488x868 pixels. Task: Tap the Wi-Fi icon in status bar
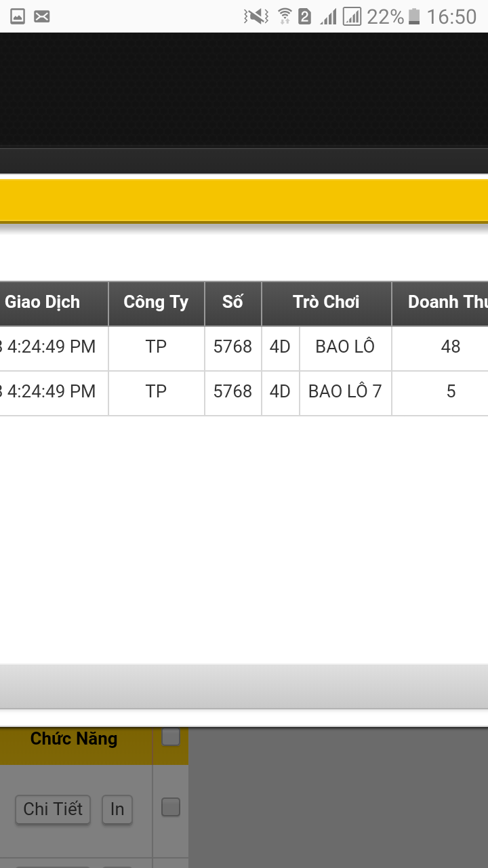coord(285,16)
